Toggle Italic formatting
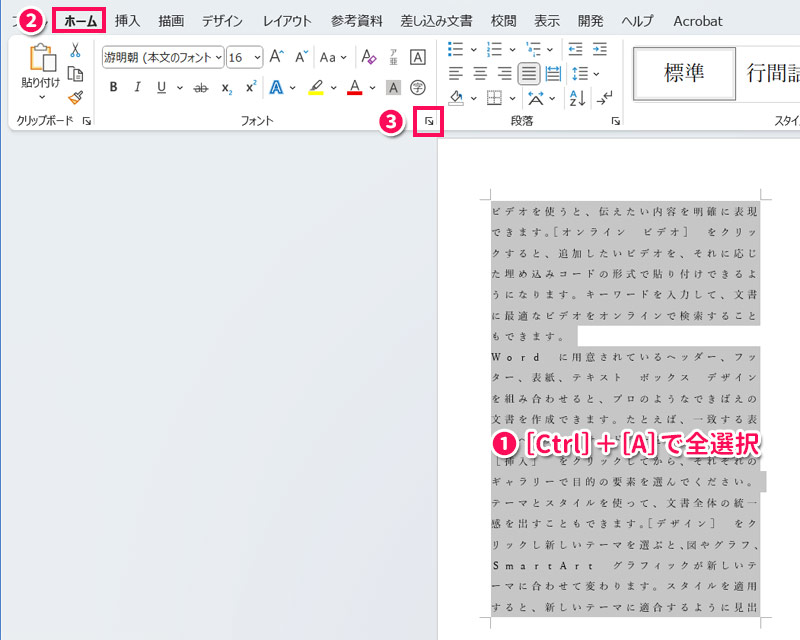 pos(137,87)
